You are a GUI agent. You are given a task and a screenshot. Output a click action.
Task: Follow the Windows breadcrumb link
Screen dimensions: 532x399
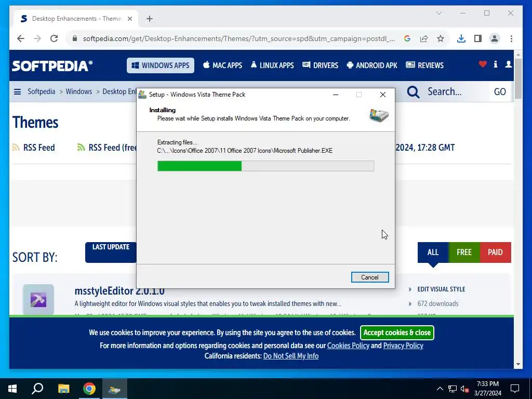[79, 91]
